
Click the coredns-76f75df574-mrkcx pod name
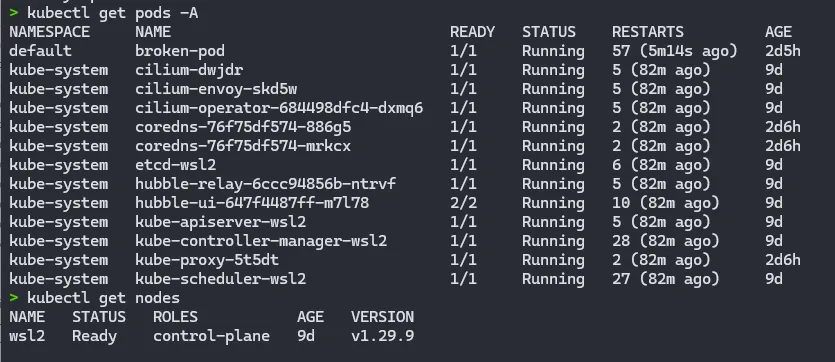click(x=242, y=146)
